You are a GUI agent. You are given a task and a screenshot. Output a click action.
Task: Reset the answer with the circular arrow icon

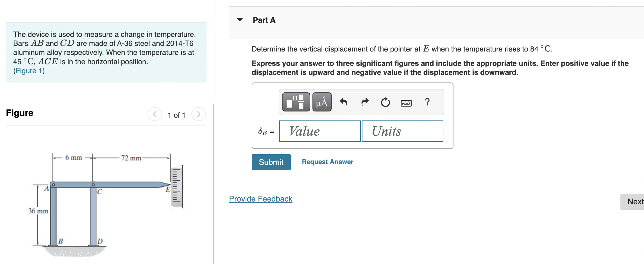pos(385,102)
